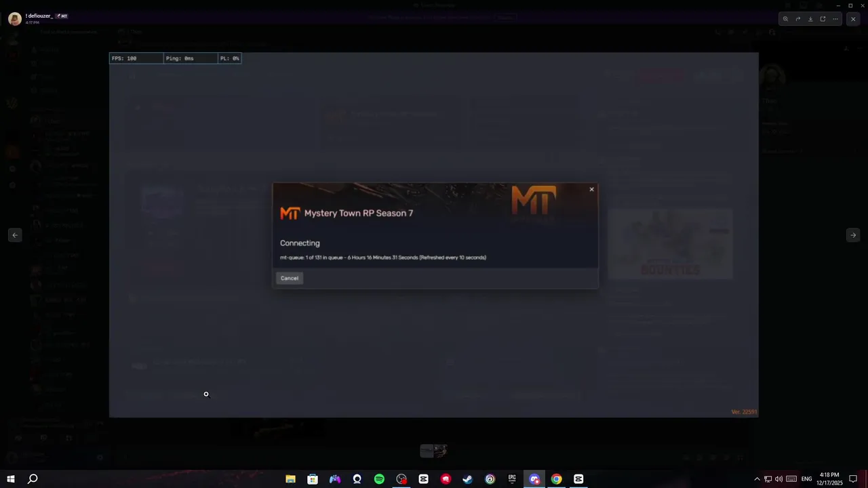Image resolution: width=868 pixels, height=488 pixels.
Task: Open the Windows Start menu
Action: click(11, 479)
